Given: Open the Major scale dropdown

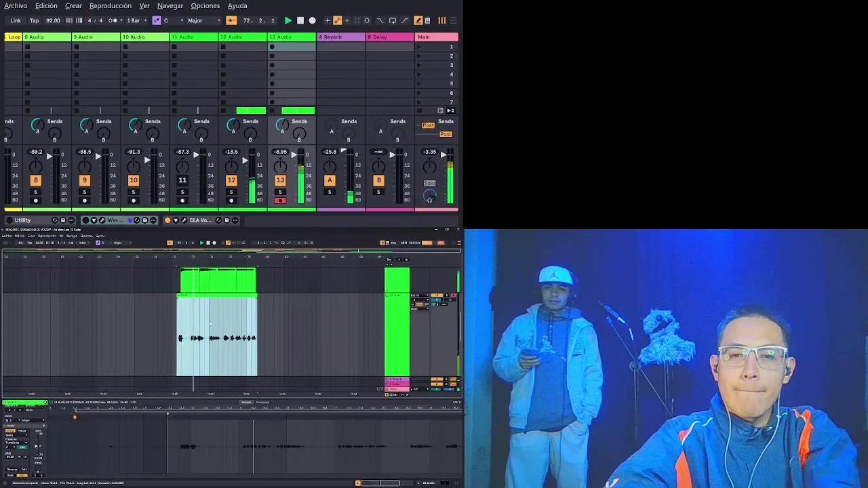Looking at the screenshot, I should point(204,20).
